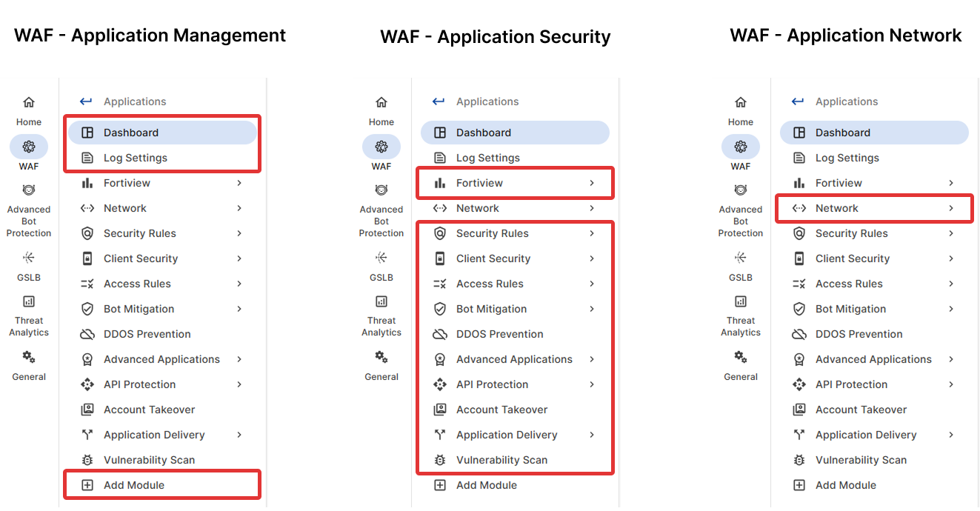Open Log Settings in Application Management panel

click(136, 158)
